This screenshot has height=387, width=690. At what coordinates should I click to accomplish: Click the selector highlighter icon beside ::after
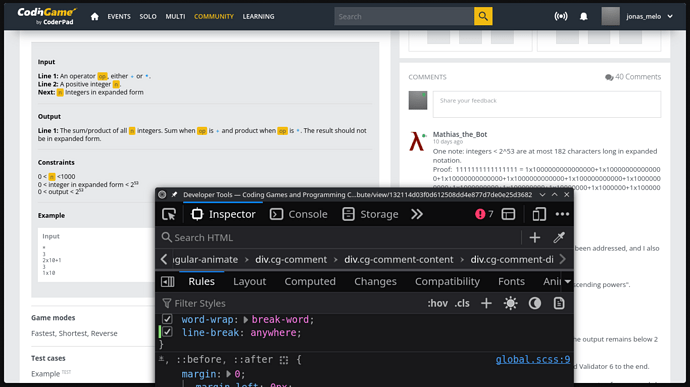tap(284, 360)
